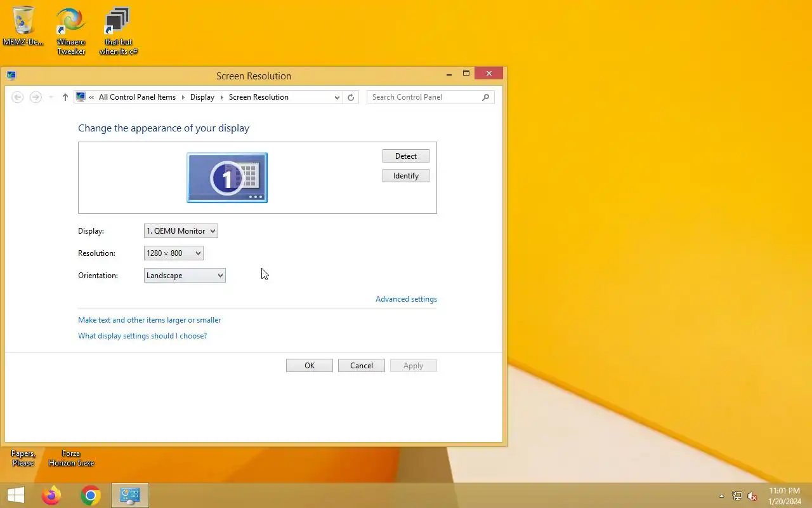This screenshot has height=508, width=812.
Task: Open the Resolution dropdown 1280 × 800
Action: pyautogui.click(x=173, y=253)
